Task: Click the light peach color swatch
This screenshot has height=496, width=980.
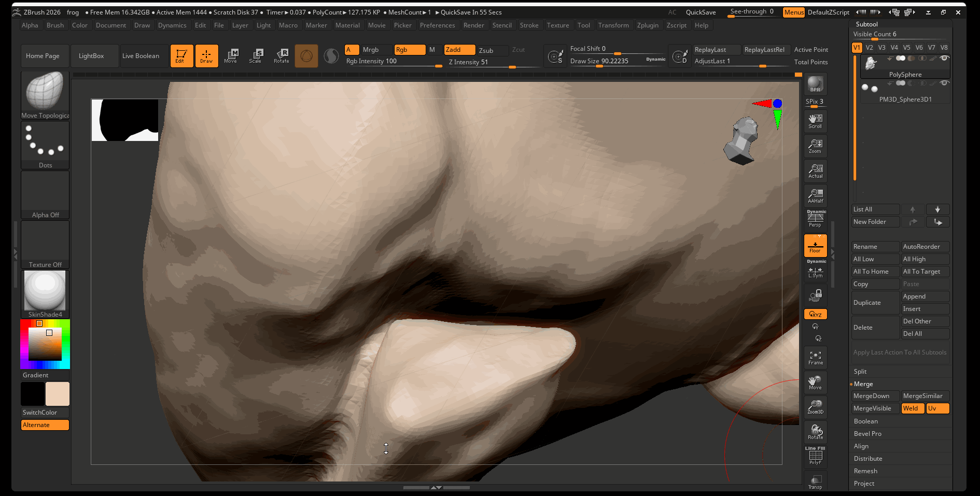Action: pos(58,394)
